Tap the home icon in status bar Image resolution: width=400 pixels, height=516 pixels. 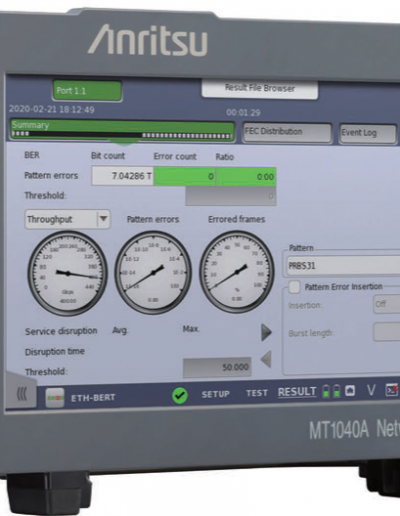[350, 390]
